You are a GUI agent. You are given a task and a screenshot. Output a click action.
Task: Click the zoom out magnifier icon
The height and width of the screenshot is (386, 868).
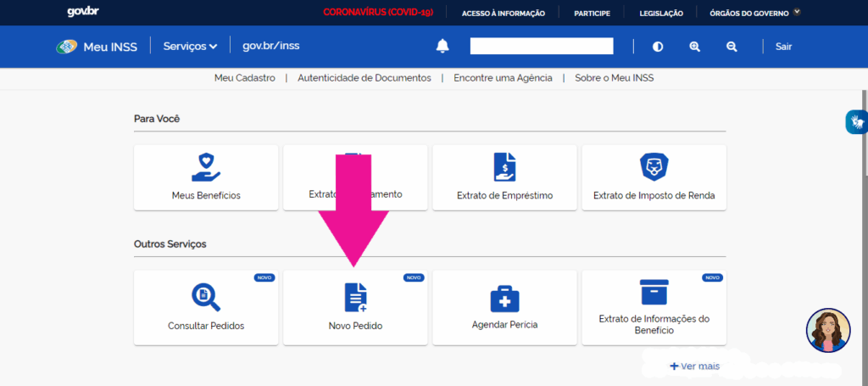(732, 47)
